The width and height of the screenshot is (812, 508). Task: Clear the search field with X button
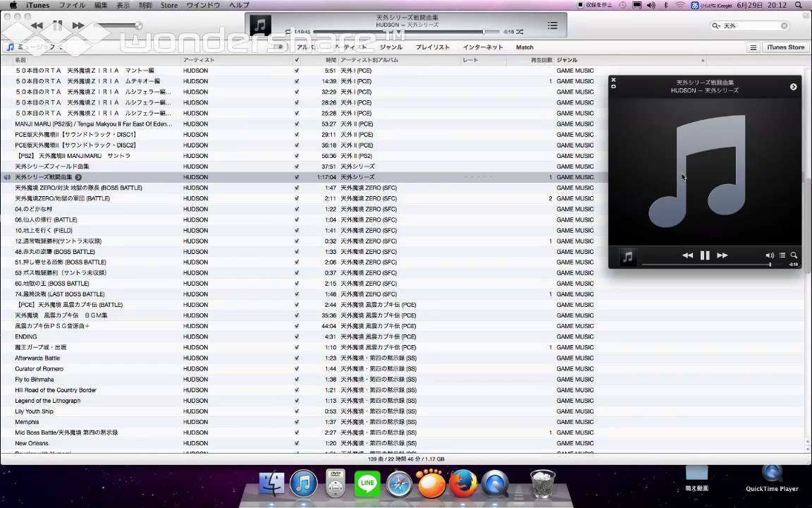(785, 25)
